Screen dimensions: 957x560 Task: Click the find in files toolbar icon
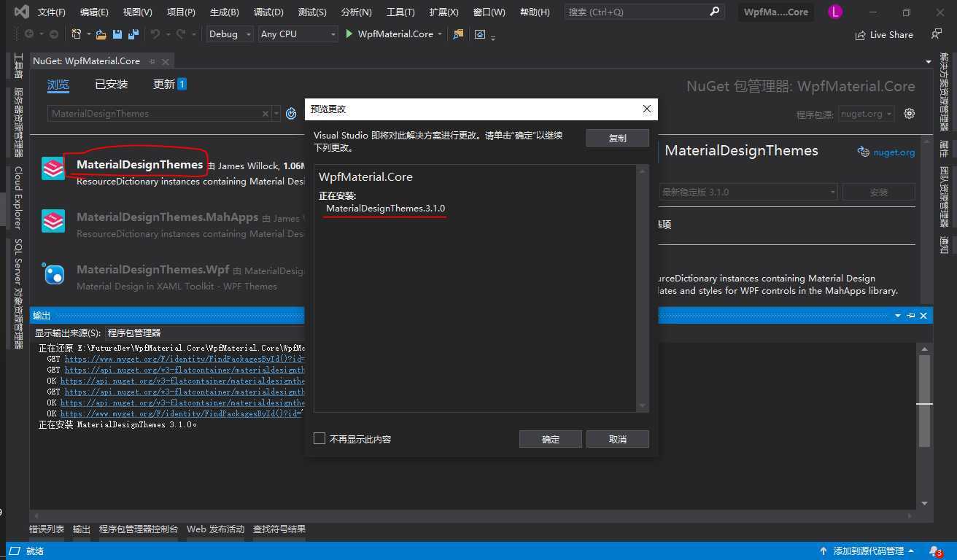458,34
